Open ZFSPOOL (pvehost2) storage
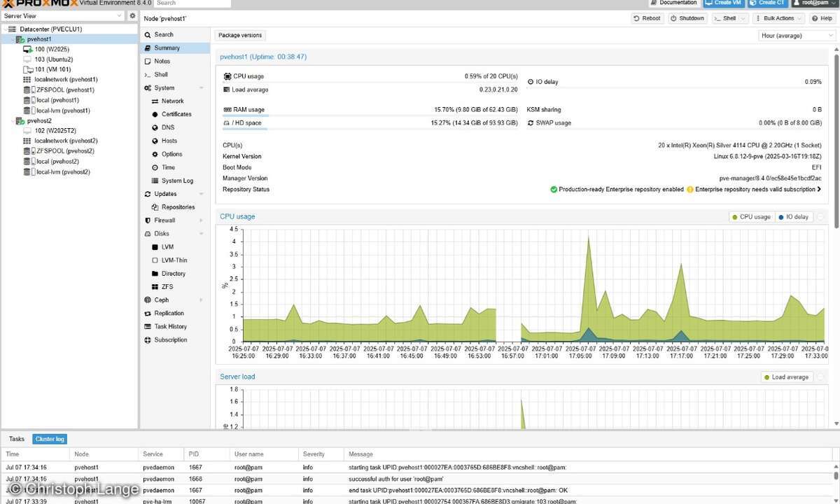Image resolution: width=840 pixels, height=504 pixels. click(65, 151)
